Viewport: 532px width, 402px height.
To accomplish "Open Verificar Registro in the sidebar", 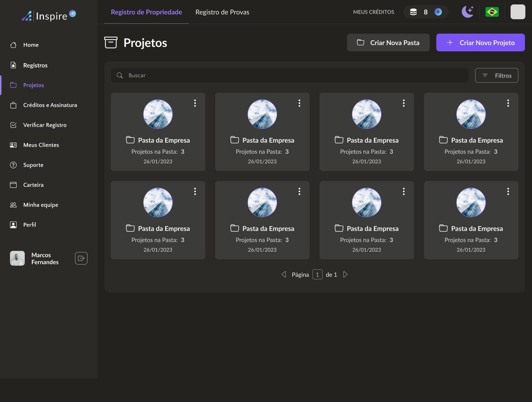I will [45, 125].
